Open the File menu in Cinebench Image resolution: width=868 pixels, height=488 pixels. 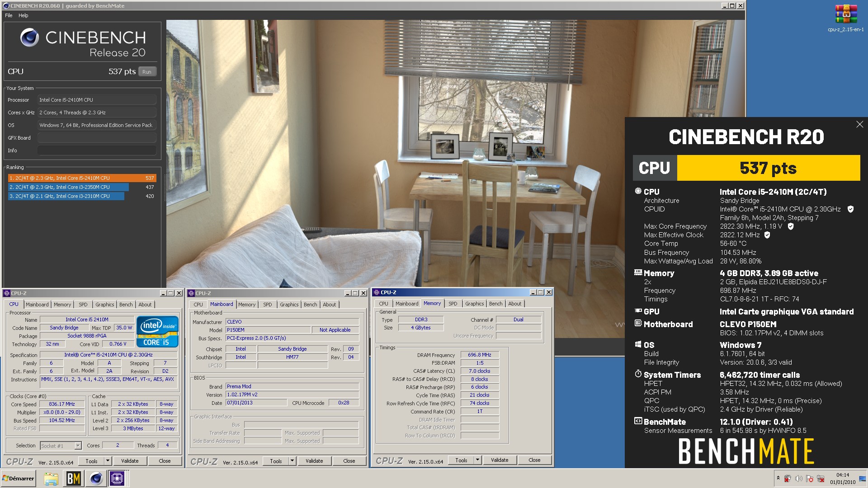[x=9, y=15]
